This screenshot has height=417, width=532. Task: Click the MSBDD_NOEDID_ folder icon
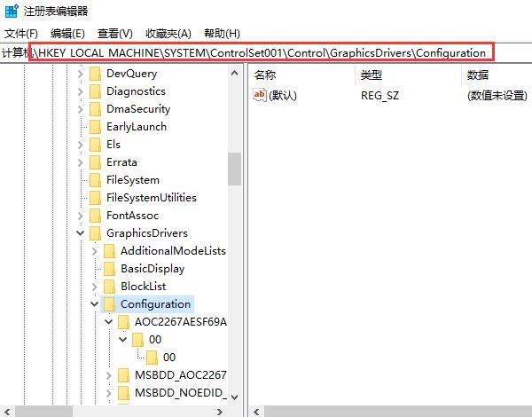tap(123, 393)
